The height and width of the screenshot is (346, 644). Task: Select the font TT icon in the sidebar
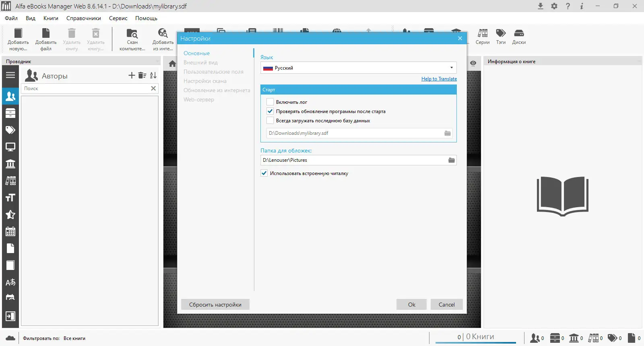(10, 198)
